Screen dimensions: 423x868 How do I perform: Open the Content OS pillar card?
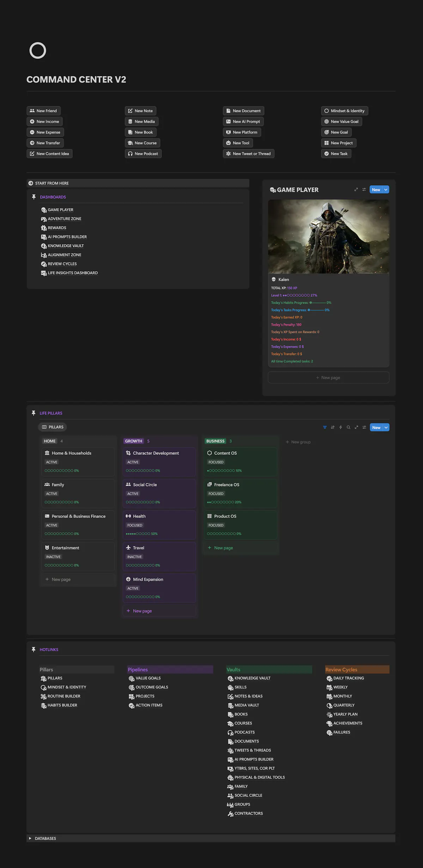point(240,461)
